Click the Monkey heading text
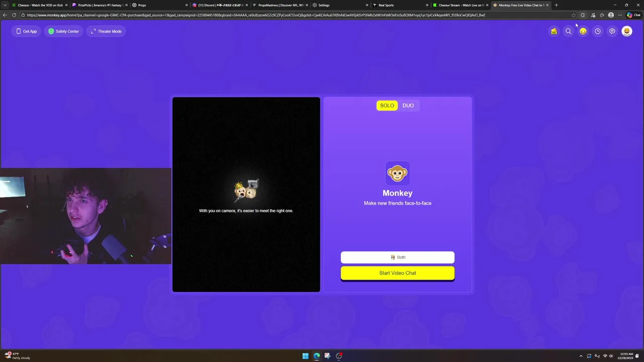The image size is (644, 362). point(397,193)
